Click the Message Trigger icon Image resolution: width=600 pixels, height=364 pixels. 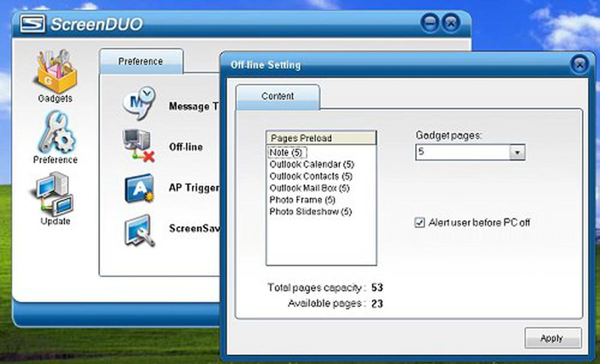[x=140, y=103]
